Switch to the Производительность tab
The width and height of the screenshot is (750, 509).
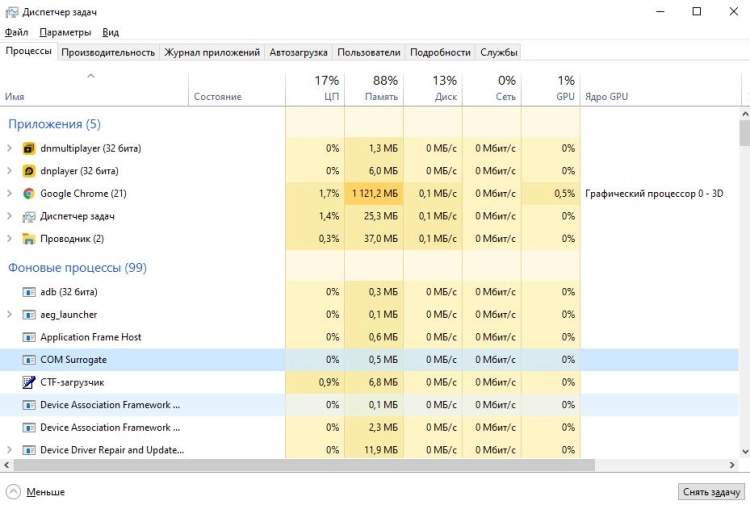point(108,52)
